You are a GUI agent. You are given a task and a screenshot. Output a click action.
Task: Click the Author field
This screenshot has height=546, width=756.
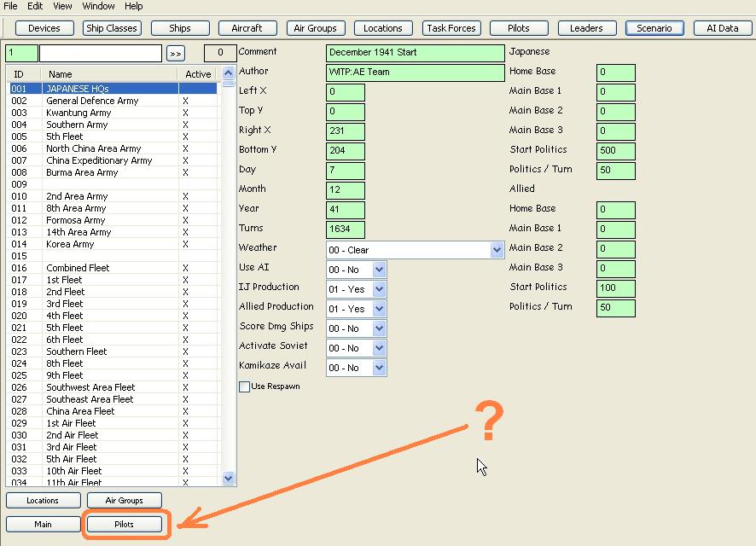[416, 73]
